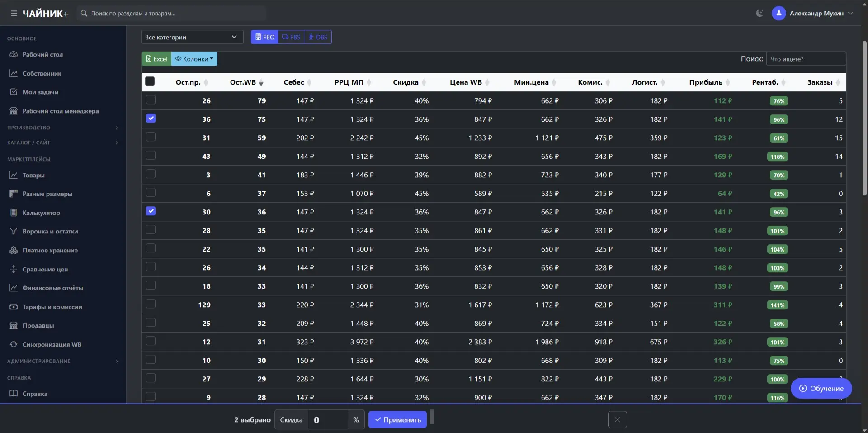
Task: Click 141% profitability badge
Action: [778, 305]
